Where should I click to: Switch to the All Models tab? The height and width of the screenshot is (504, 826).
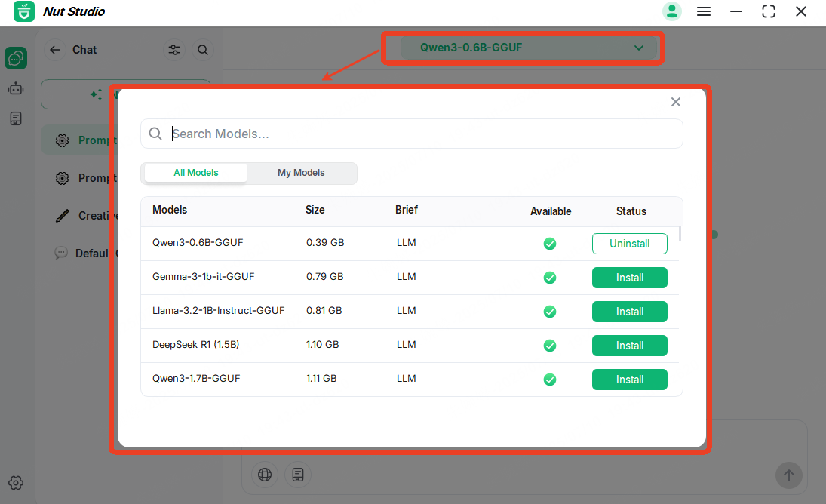[x=196, y=173]
